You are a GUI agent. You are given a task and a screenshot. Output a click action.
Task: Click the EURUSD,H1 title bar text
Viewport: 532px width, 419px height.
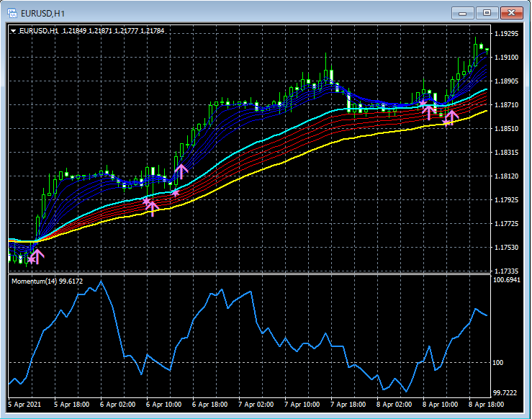44,12
